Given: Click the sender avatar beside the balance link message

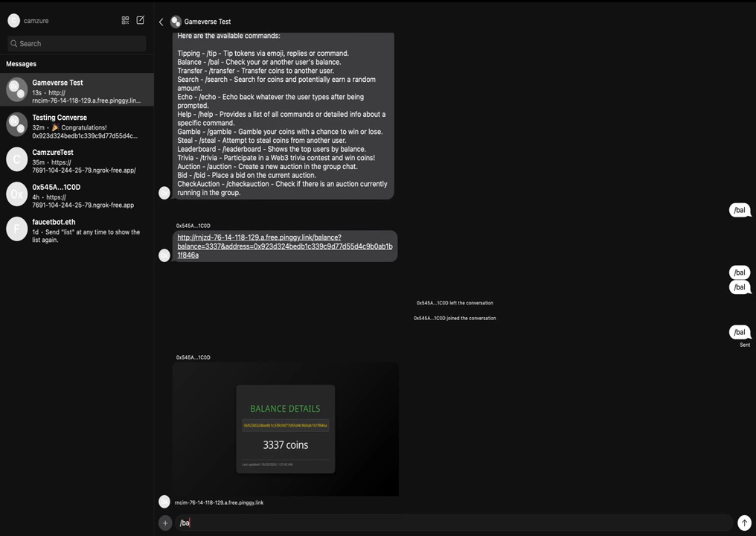Looking at the screenshot, I should pyautogui.click(x=164, y=255).
